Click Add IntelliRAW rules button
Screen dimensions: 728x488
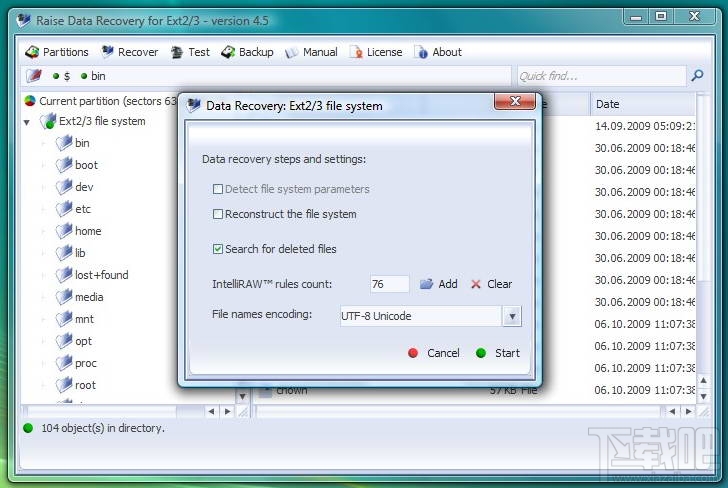(x=439, y=284)
